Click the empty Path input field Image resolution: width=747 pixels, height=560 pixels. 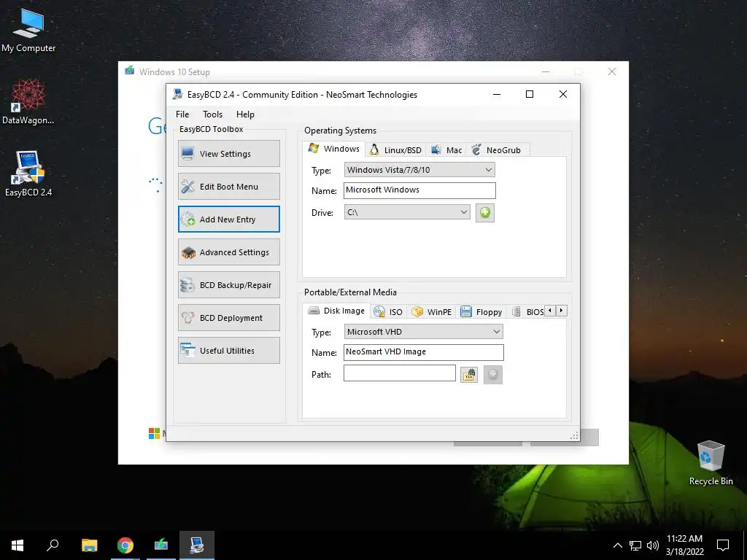pos(399,373)
